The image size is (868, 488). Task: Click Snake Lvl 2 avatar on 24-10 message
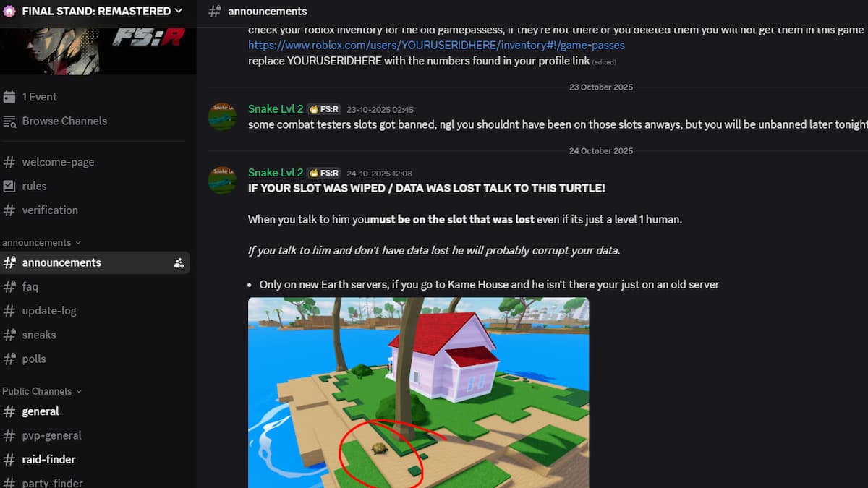(x=222, y=180)
